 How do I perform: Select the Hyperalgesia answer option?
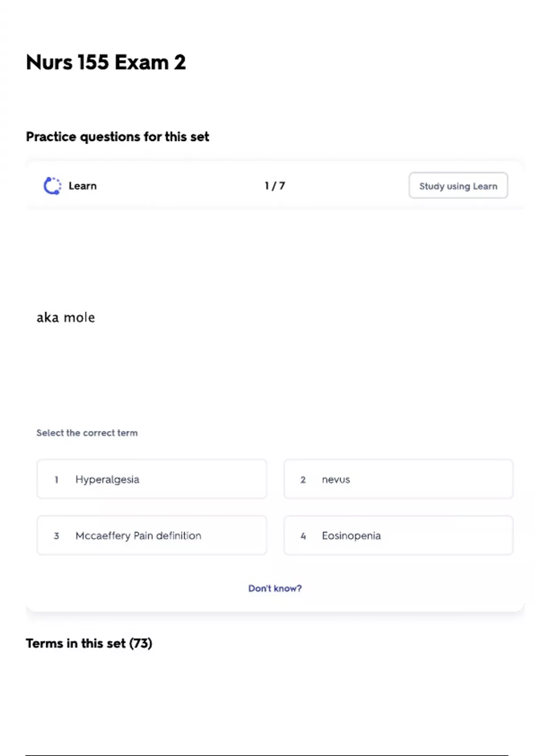152,479
